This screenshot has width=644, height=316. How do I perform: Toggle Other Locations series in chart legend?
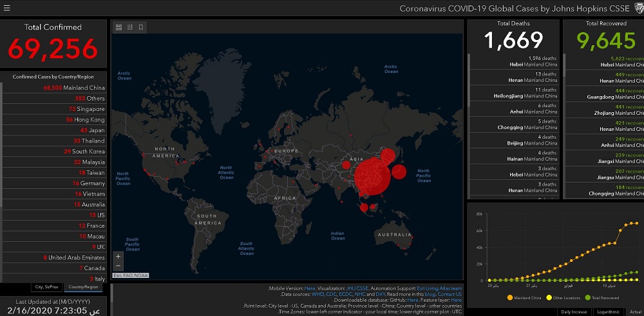click(x=565, y=297)
